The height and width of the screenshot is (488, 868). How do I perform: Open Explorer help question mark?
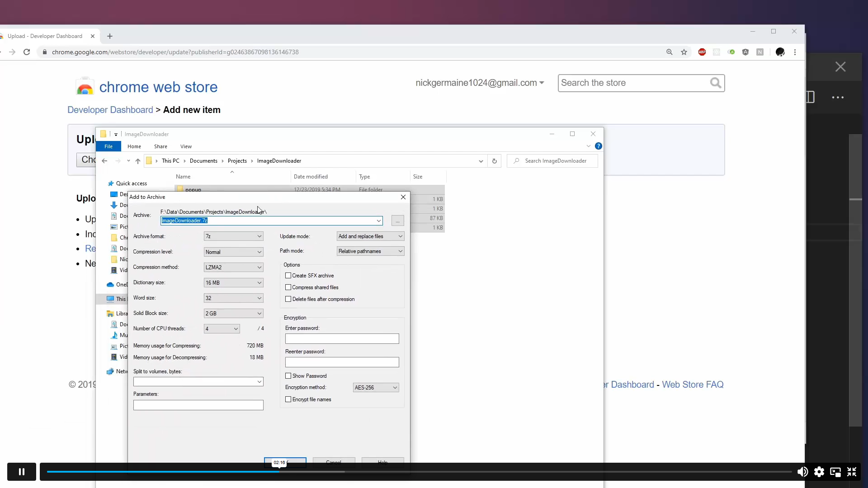coord(599,146)
